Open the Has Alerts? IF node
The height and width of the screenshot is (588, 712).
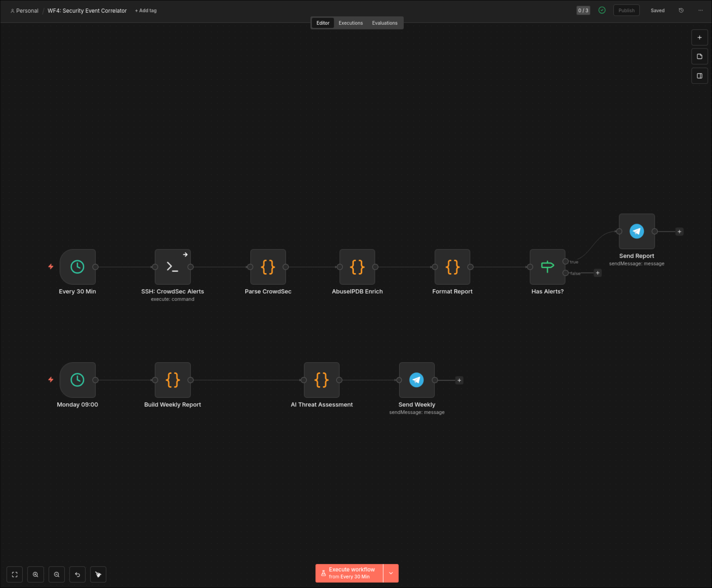click(x=547, y=267)
